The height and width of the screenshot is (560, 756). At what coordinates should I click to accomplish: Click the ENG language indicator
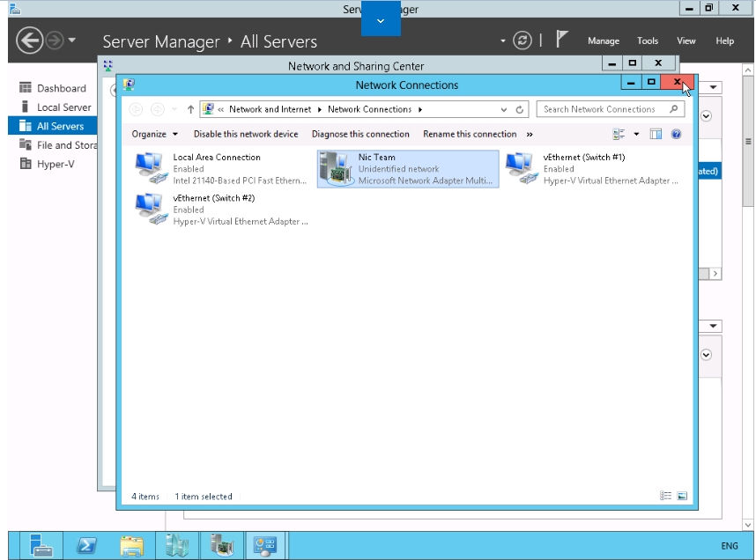pyautogui.click(x=730, y=546)
